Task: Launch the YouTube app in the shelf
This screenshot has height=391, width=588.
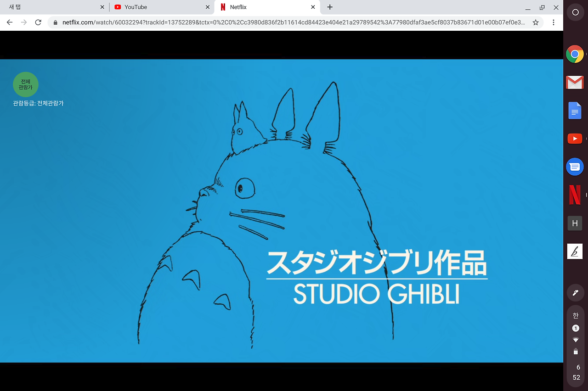Action: 575,139
